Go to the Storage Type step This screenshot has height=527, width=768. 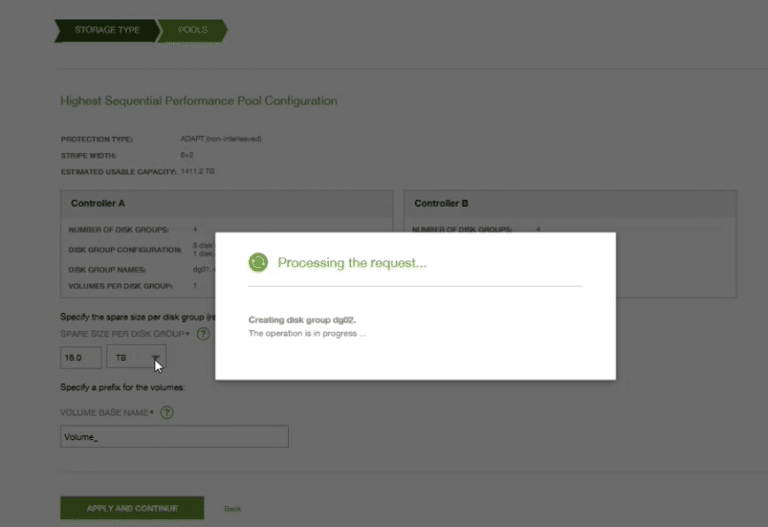point(107,30)
